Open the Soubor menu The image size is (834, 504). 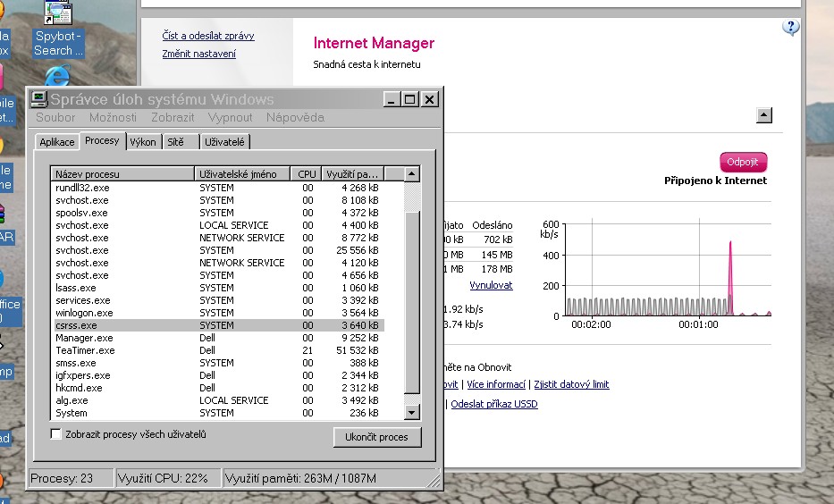click(x=55, y=117)
